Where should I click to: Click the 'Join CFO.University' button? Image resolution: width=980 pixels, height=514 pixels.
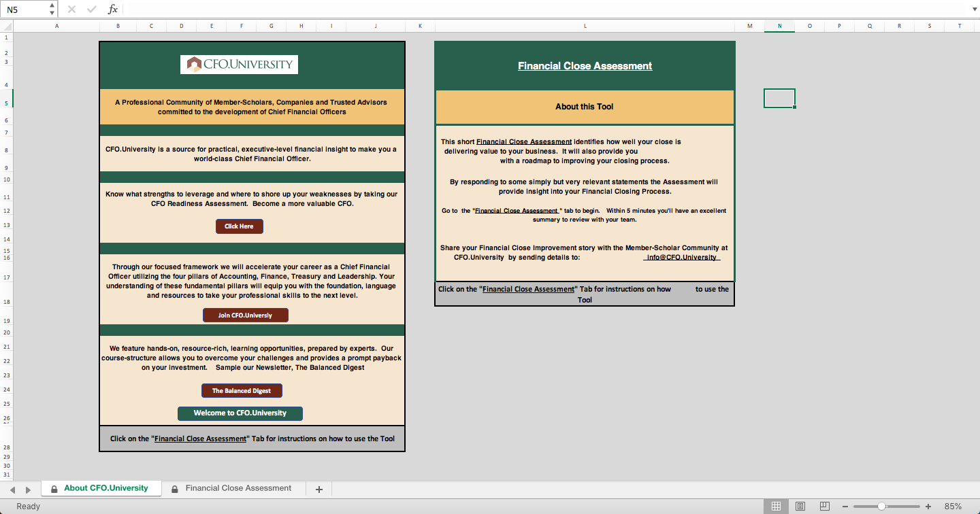245,315
